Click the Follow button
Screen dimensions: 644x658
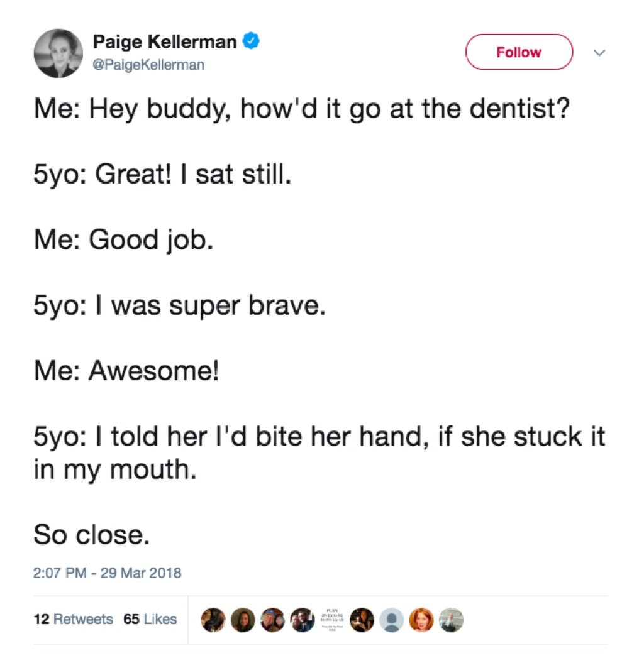pos(519,52)
